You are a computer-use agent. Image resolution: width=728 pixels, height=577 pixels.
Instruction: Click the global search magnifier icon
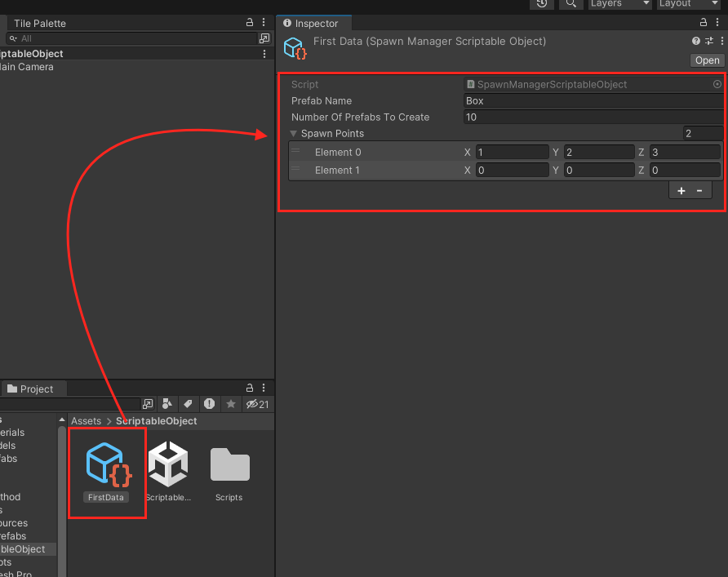pyautogui.click(x=571, y=4)
